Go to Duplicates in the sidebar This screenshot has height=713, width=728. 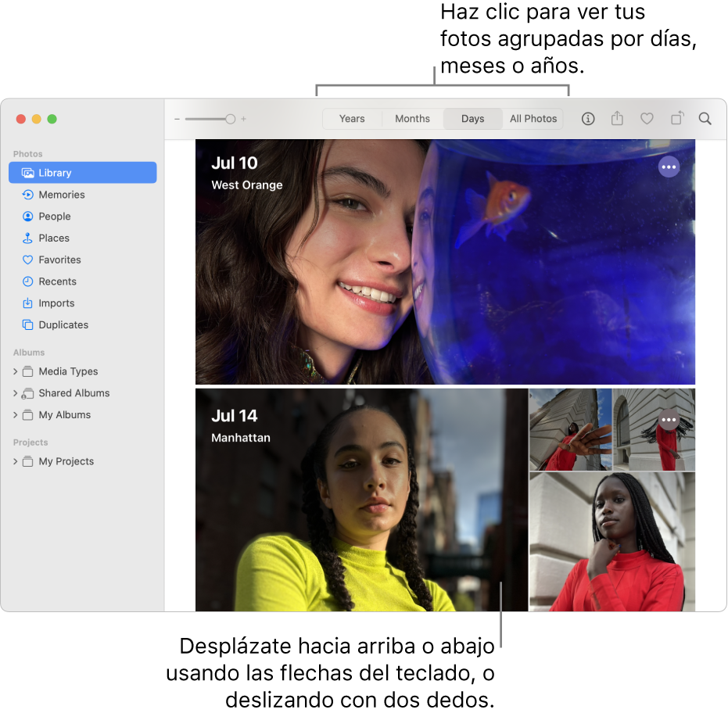[x=63, y=324]
